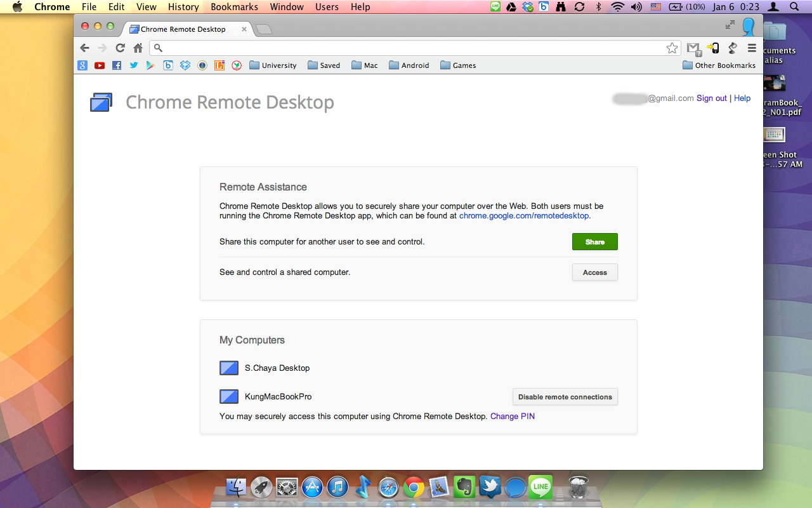Open the YouTube bookmark icon
Screen dimensions: 812x508
tap(100, 65)
